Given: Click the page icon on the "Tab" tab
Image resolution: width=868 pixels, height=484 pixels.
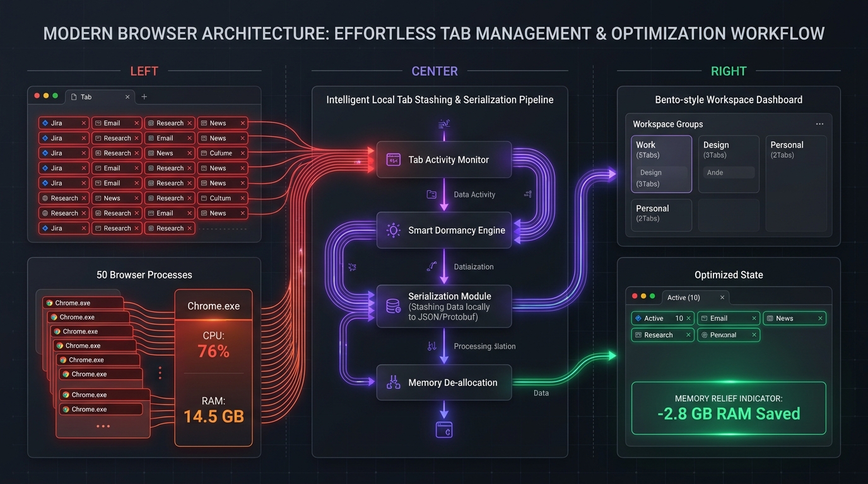Looking at the screenshot, I should [x=74, y=97].
